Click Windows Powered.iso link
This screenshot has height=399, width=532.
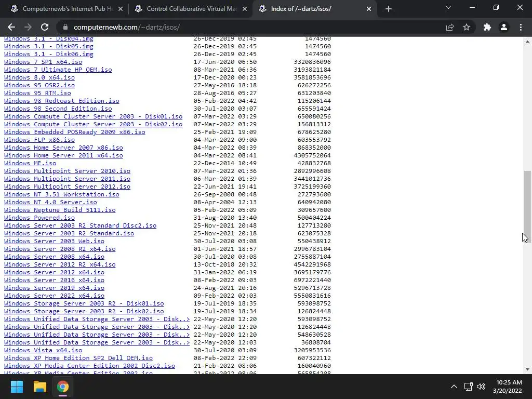pyautogui.click(x=39, y=218)
